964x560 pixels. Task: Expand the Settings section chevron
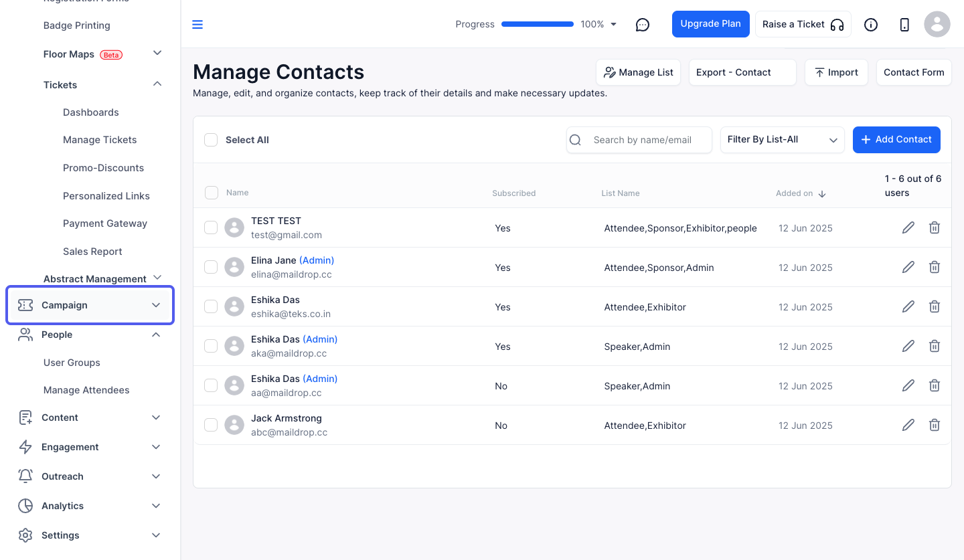pyautogui.click(x=156, y=535)
